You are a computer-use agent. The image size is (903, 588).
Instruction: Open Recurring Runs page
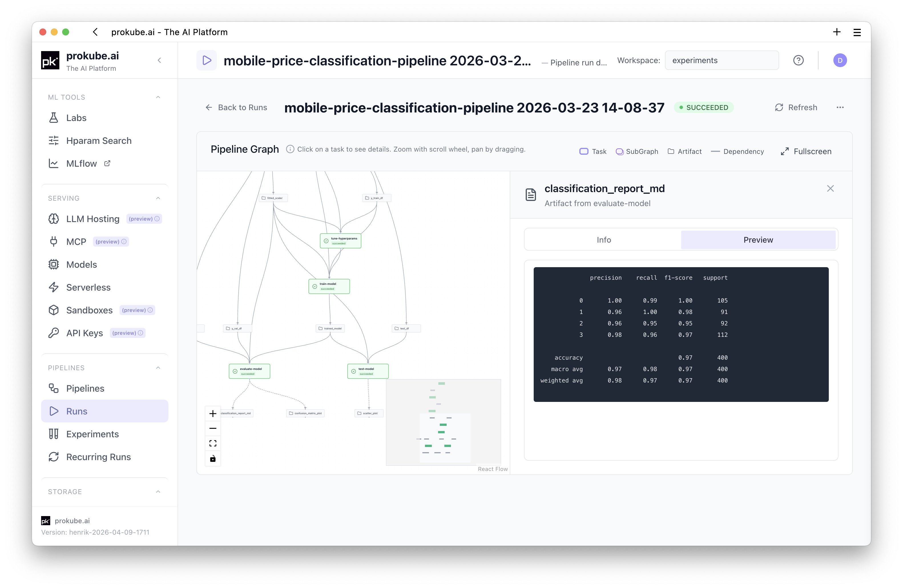pos(104,457)
